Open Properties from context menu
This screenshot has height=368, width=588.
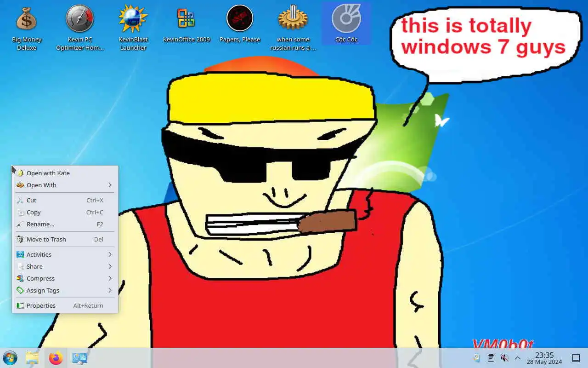[65, 305]
